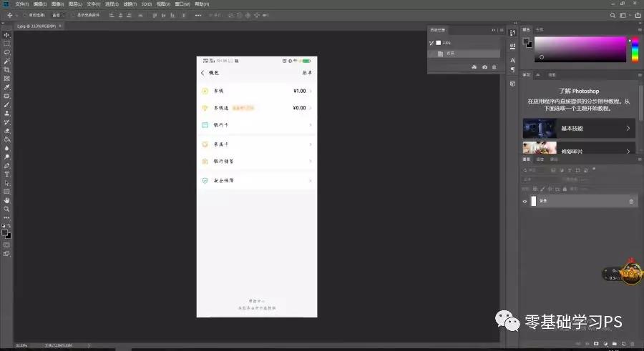The width and height of the screenshot is (644, 351).
Task: Click the add layer mask icon
Action: coord(596,344)
